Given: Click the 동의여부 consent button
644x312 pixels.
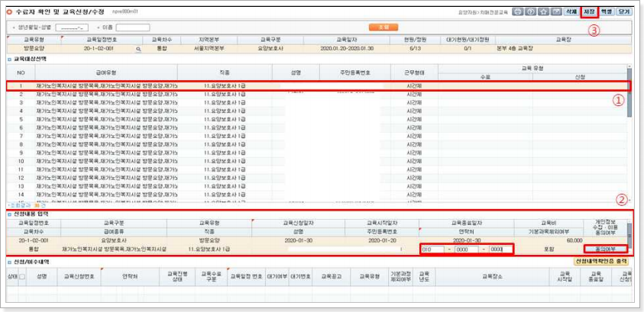Looking at the screenshot, I should click(605, 249).
